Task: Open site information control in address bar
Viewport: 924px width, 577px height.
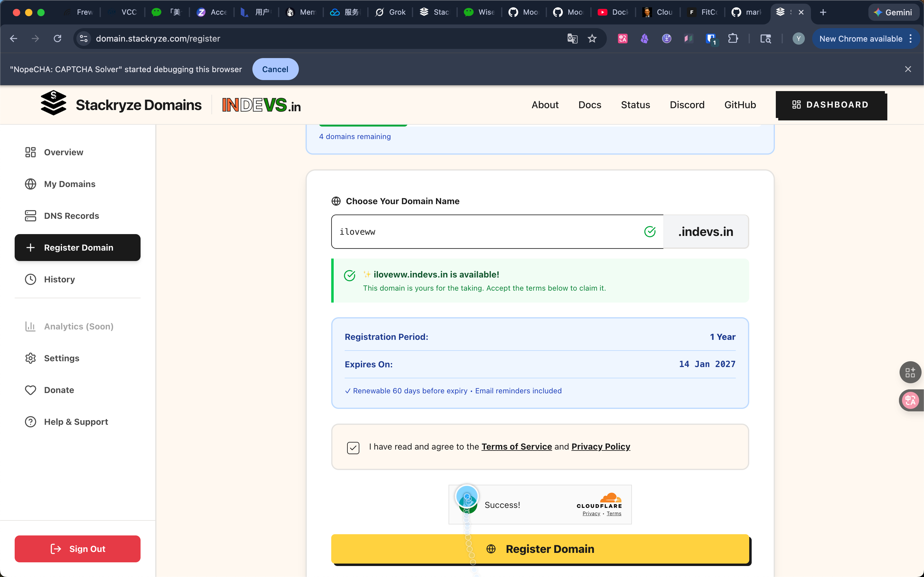Action: [84, 39]
